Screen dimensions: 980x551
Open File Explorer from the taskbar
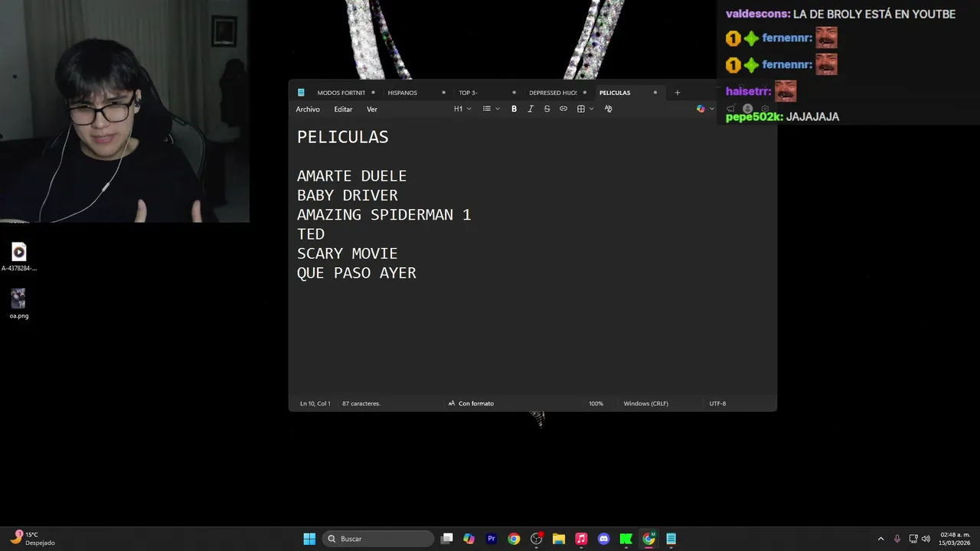(x=559, y=539)
